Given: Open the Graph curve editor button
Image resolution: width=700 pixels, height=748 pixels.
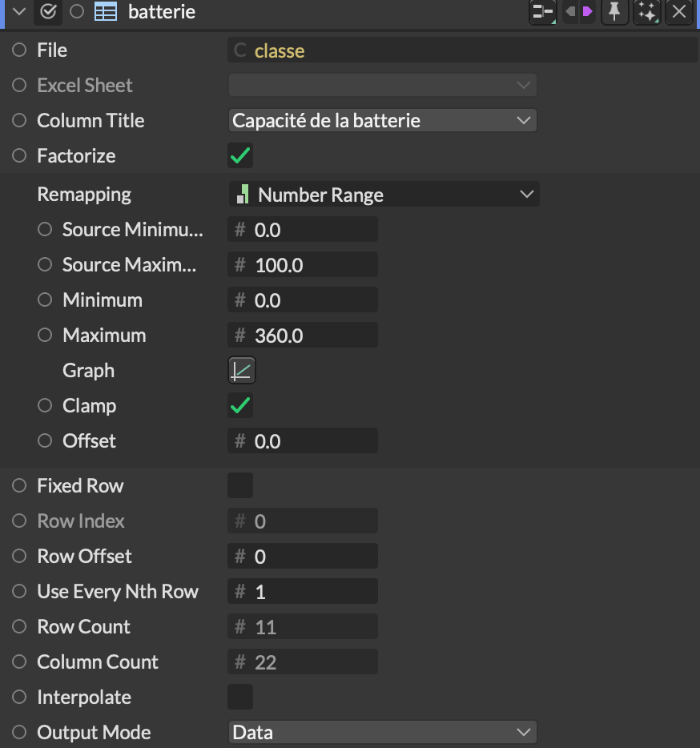Looking at the screenshot, I should [242, 371].
